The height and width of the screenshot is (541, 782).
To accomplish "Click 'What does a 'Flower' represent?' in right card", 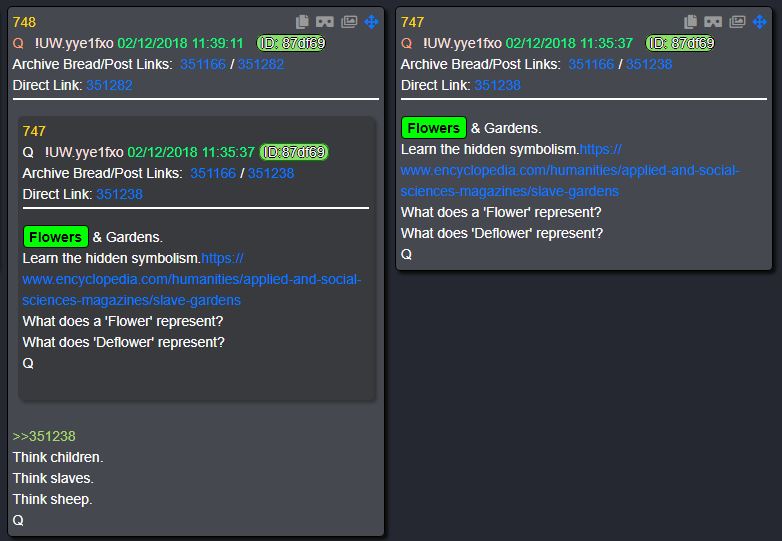I will [501, 212].
